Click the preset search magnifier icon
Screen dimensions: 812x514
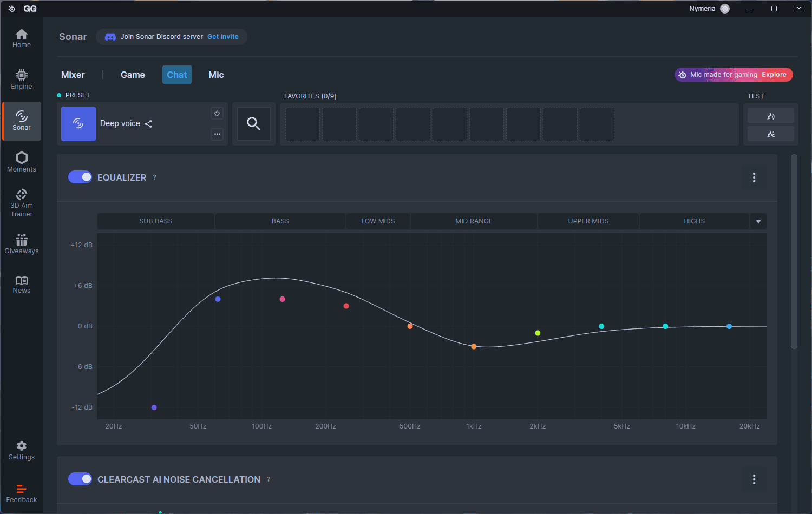coord(253,124)
